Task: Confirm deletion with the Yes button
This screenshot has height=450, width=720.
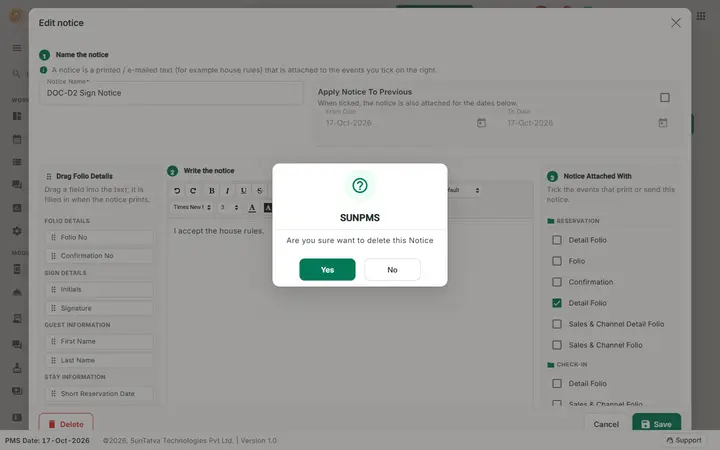Action: 327,270
